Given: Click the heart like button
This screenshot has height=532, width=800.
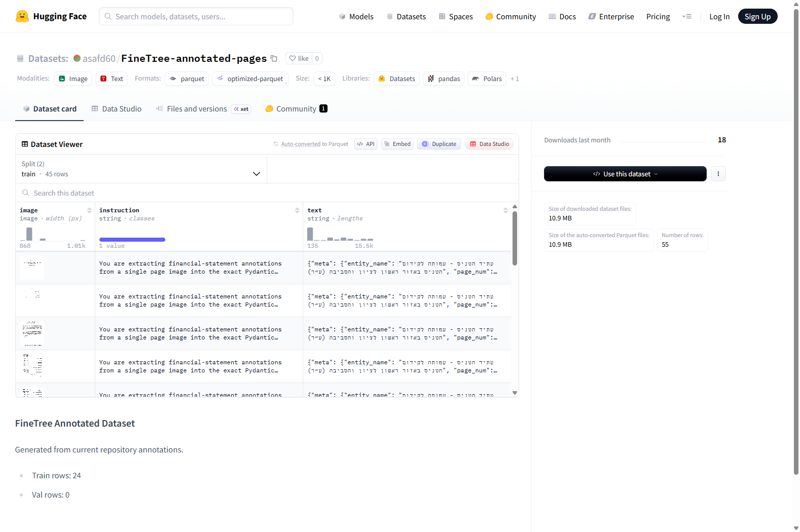Looking at the screenshot, I should coord(299,58).
